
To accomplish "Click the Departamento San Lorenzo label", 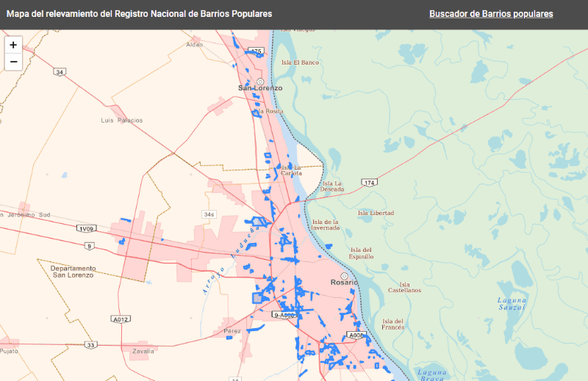I will point(72,272).
